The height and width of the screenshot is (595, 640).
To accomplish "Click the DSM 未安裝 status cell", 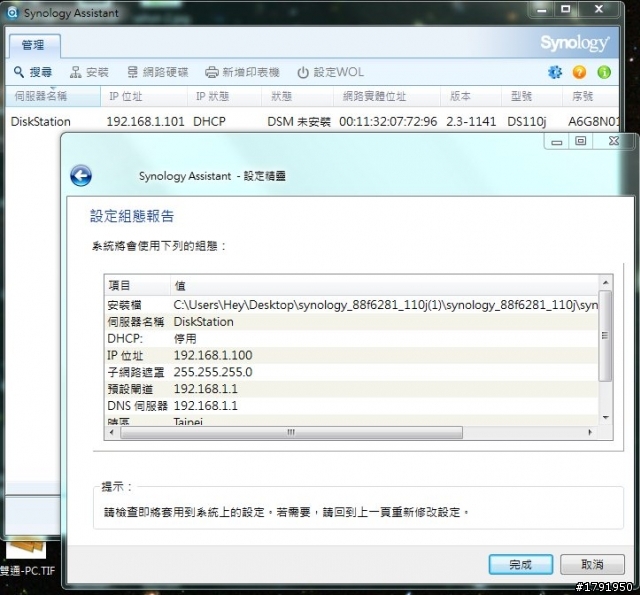I will (x=299, y=122).
